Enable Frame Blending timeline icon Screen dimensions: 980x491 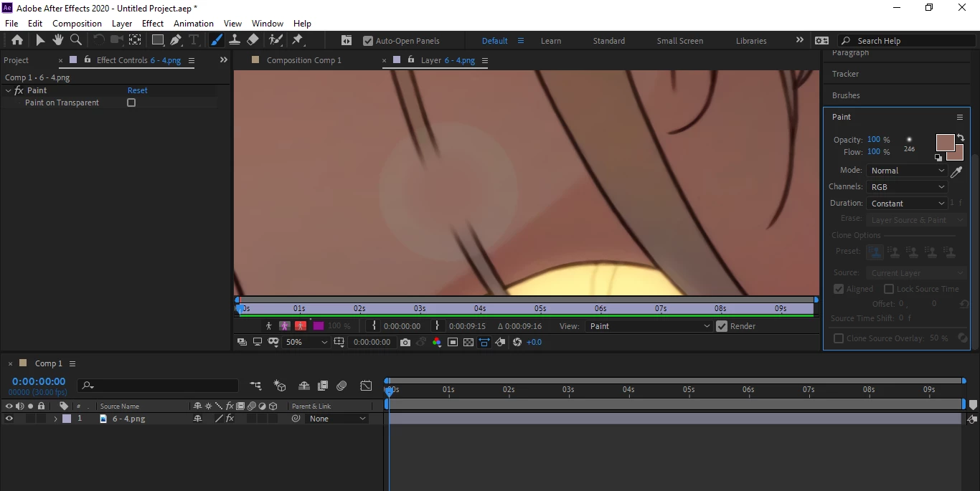pyautogui.click(x=323, y=386)
